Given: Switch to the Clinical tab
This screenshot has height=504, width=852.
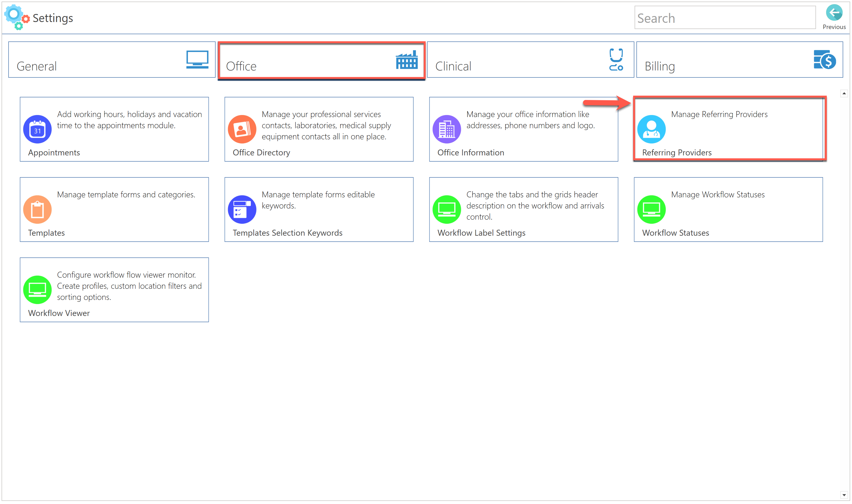Looking at the screenshot, I should pos(530,60).
